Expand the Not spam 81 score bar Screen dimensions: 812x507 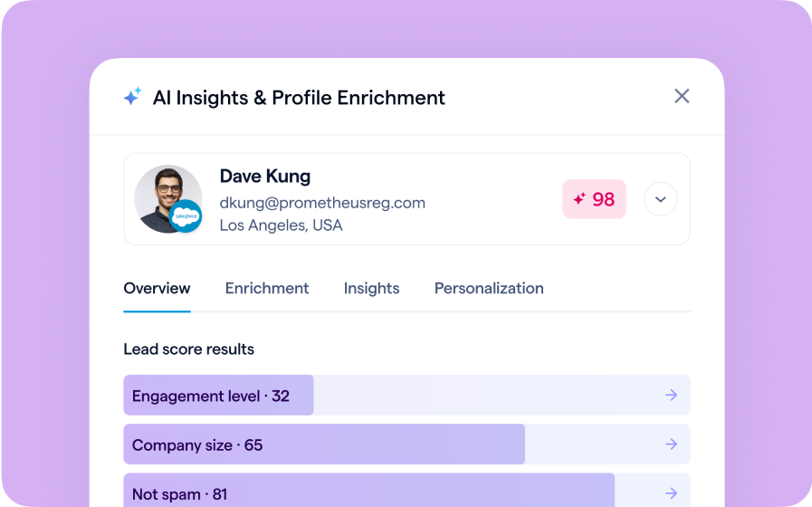[368, 492]
